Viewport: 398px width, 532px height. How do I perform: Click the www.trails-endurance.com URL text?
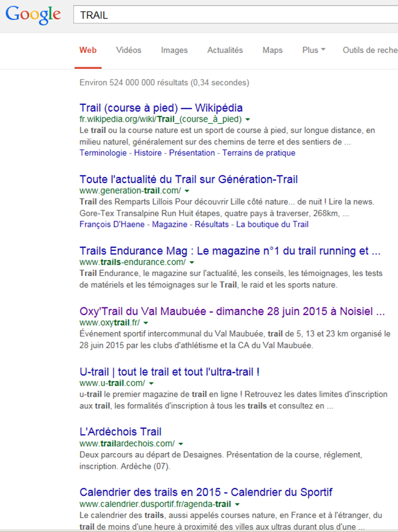132,262
